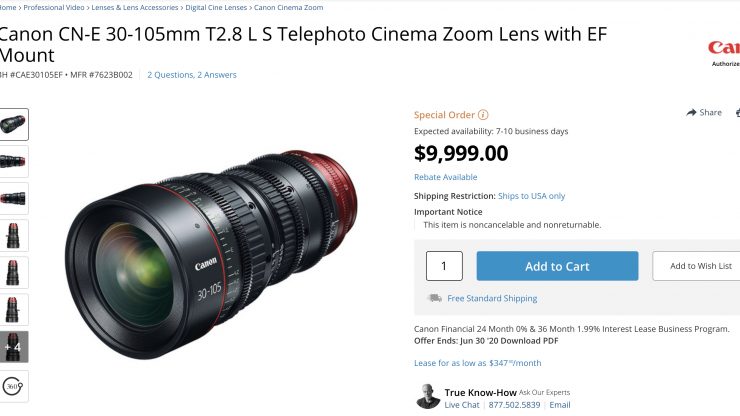
Task: Click Add to Wish List button
Action: [698, 266]
